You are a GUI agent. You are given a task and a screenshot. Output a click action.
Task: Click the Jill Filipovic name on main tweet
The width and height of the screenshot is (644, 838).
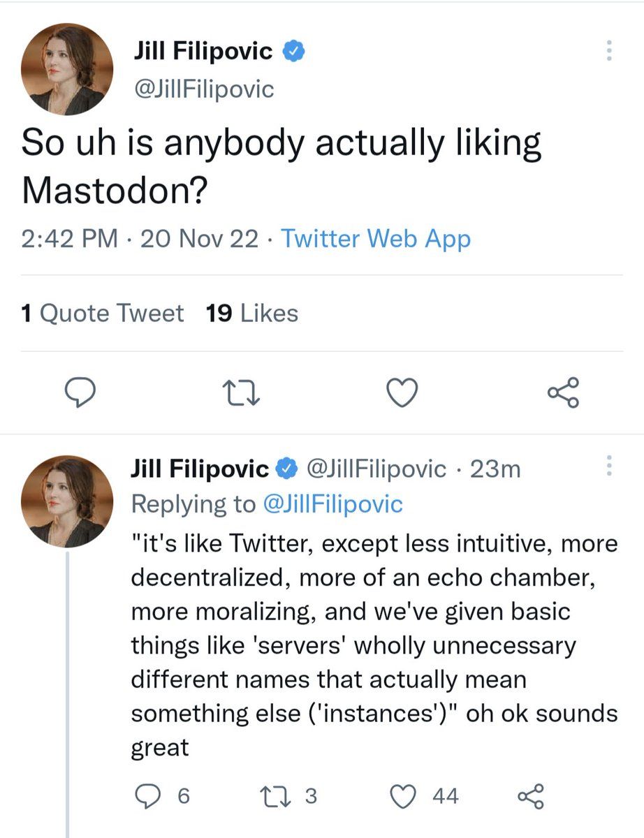203,51
